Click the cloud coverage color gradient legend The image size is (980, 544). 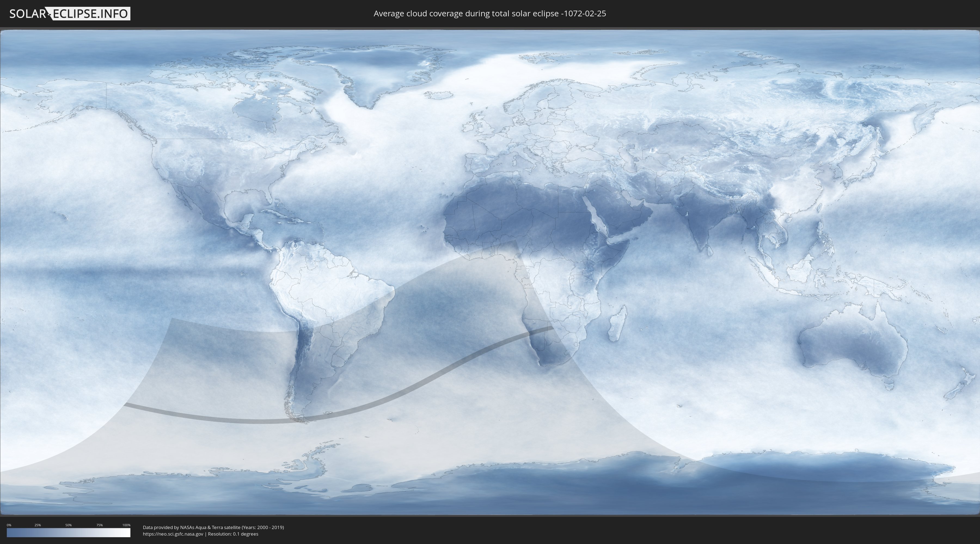tap(69, 533)
